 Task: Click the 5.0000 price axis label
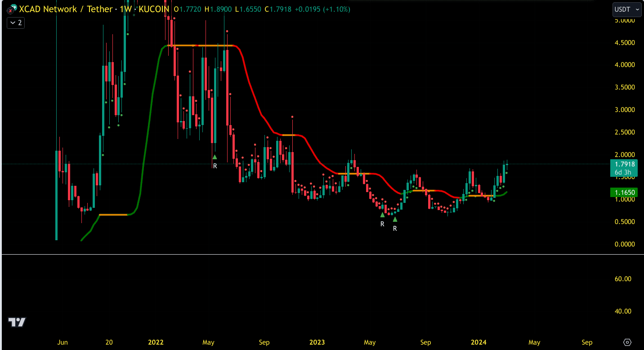[x=624, y=20]
